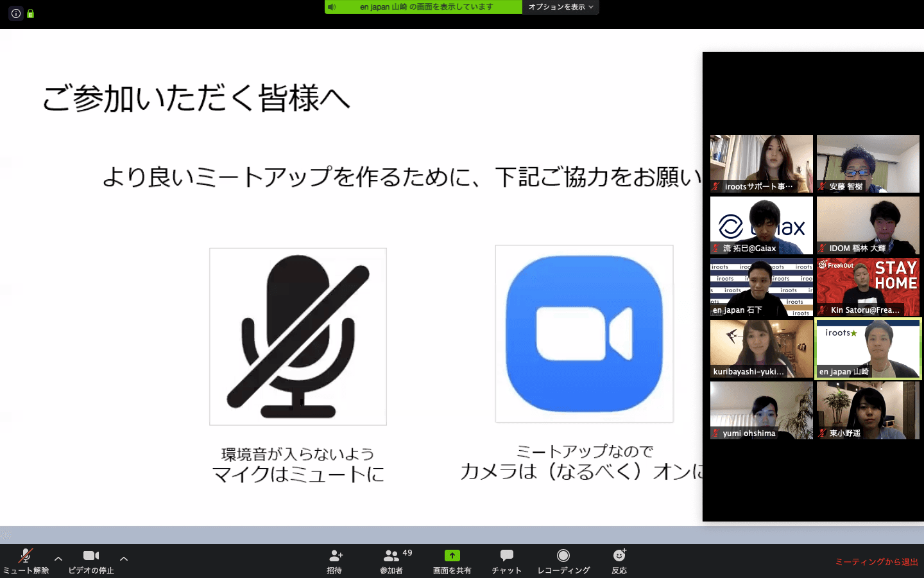
Task: Open reactions (反応) emoji icon
Action: [x=619, y=556]
